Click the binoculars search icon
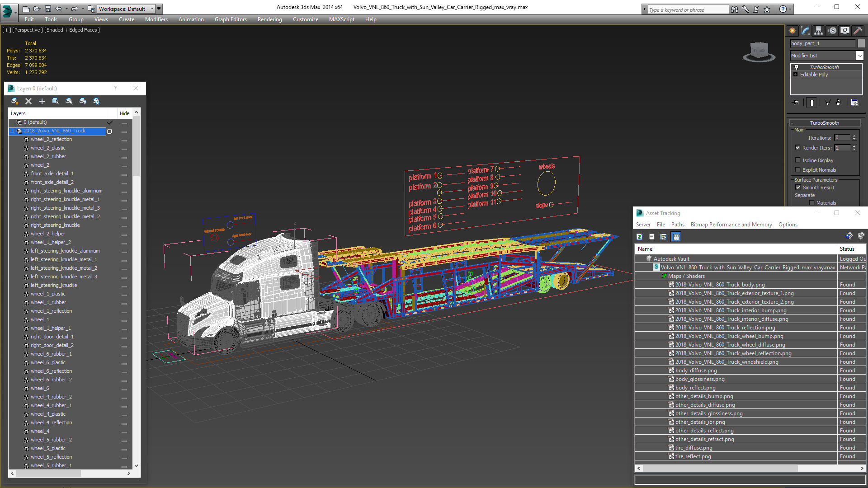This screenshot has height=488, width=868. point(735,9)
